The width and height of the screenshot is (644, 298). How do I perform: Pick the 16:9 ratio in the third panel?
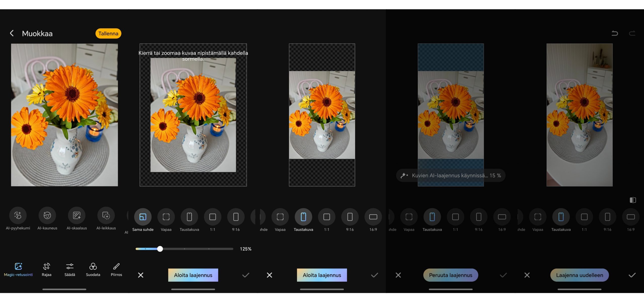pyautogui.click(x=373, y=217)
